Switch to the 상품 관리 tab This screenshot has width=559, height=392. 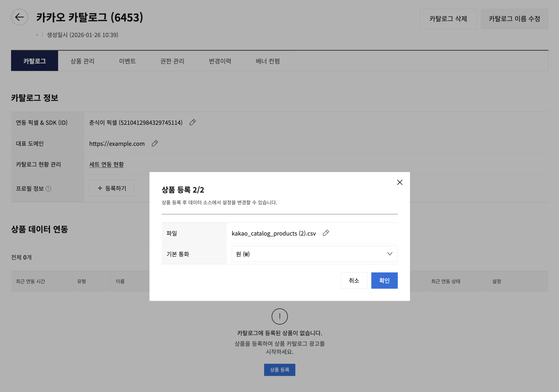tap(82, 61)
